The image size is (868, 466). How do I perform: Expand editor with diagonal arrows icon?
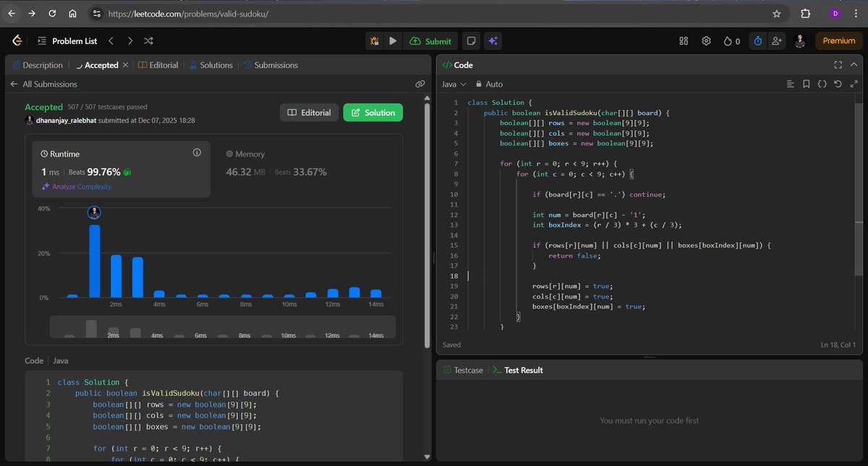[x=854, y=84]
